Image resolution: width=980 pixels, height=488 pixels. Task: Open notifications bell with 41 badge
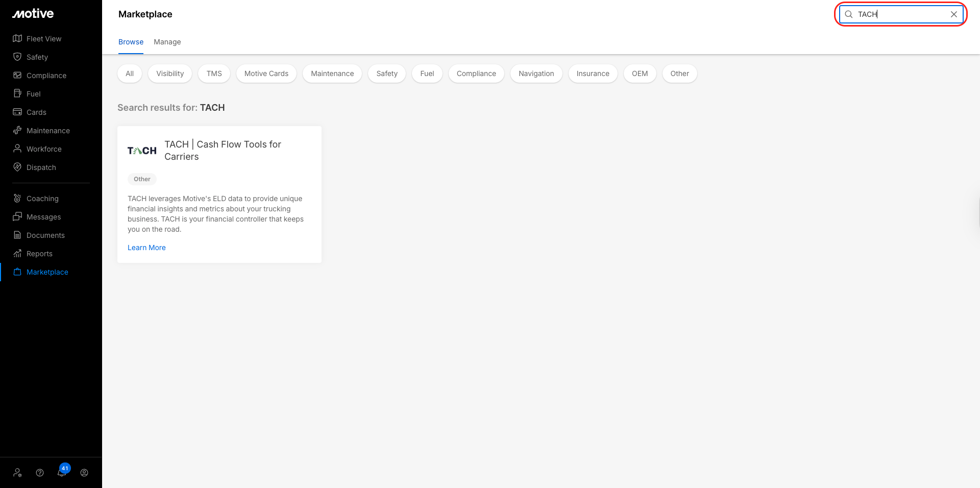62,472
